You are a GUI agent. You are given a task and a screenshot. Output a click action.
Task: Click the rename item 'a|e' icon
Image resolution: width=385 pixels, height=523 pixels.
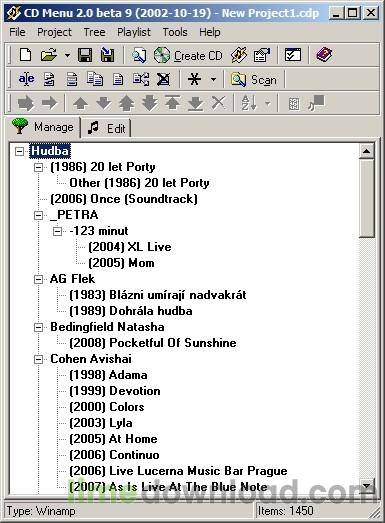[26, 79]
